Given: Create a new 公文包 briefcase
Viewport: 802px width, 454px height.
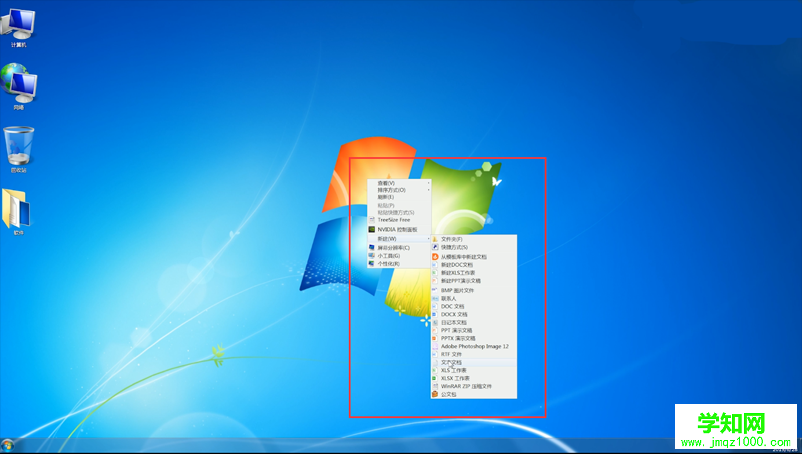Looking at the screenshot, I should point(474,395).
